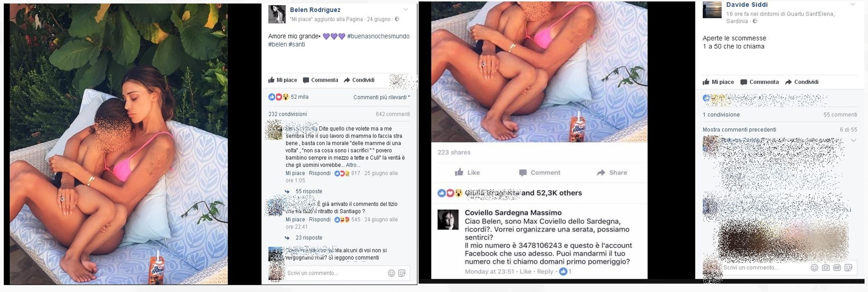868x292 pixels.
Task: Click Condividi on Belen Rodriguez's post
Action: (x=359, y=80)
